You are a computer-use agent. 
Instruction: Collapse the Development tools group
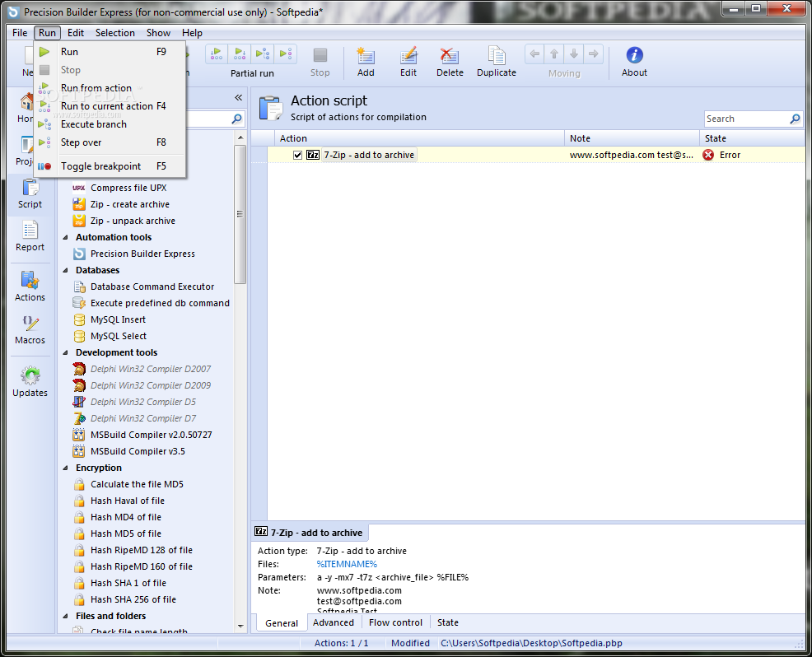click(65, 352)
